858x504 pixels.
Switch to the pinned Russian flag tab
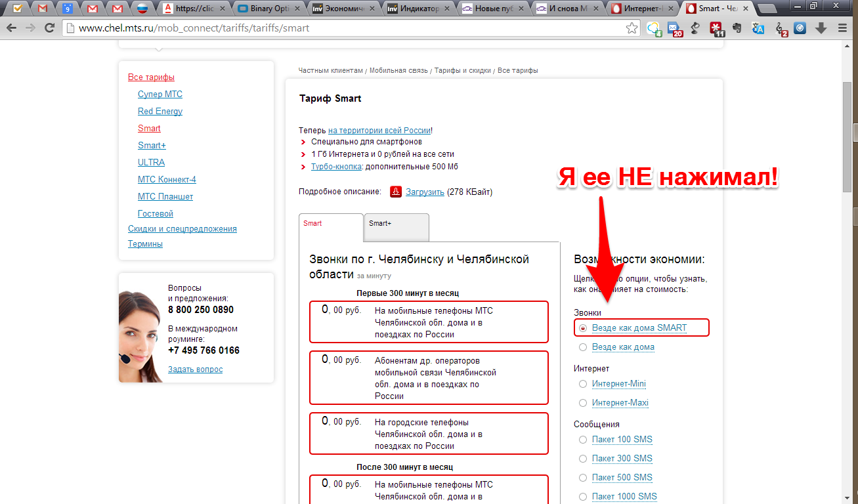coord(142,9)
